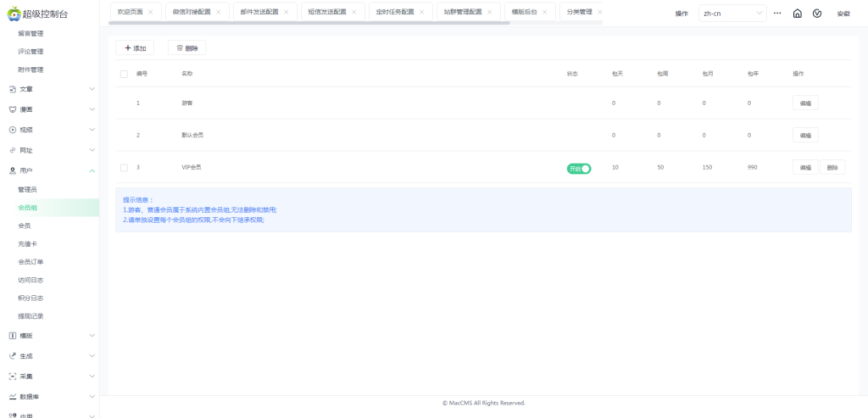Close the 欢迎页面 tab with its X
This screenshot has height=418, width=868.
(151, 12)
